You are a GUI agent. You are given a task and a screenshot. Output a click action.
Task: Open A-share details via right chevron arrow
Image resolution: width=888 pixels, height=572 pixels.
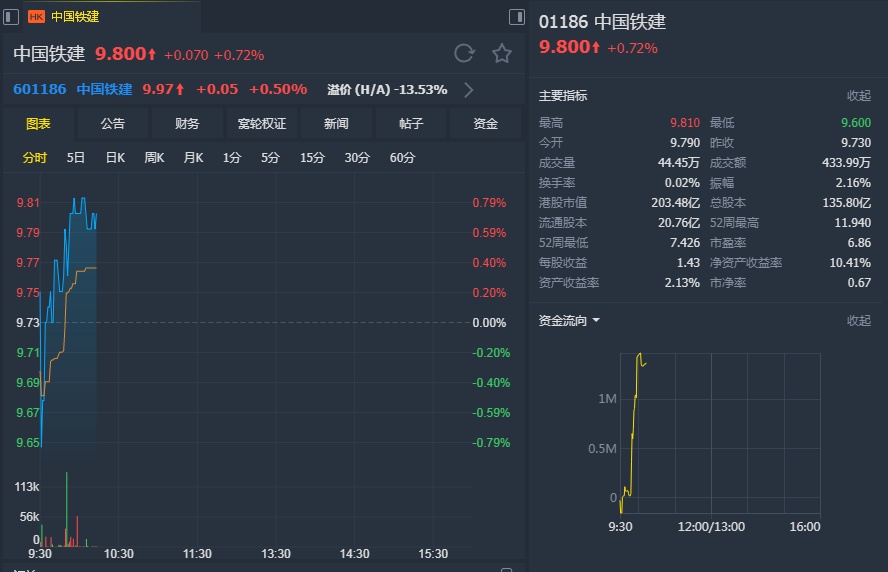click(x=469, y=89)
